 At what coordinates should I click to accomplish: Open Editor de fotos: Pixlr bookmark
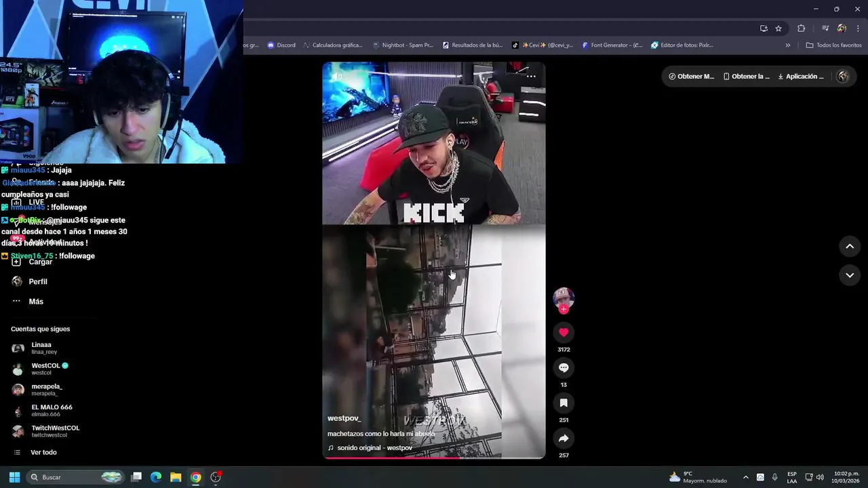[682, 45]
